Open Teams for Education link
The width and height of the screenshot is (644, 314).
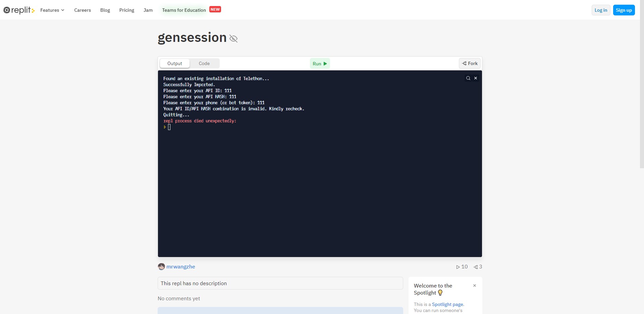184,10
